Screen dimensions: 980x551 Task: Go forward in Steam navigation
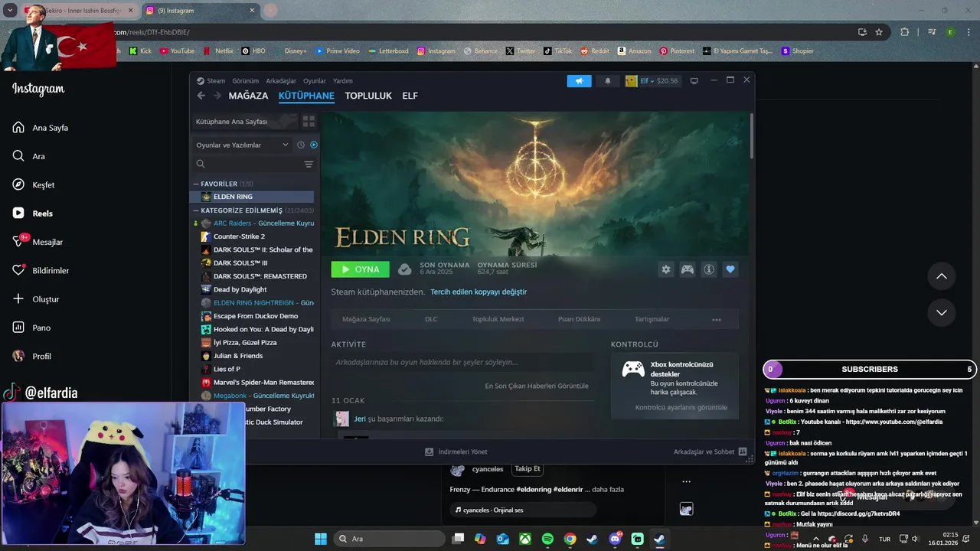pyautogui.click(x=217, y=96)
